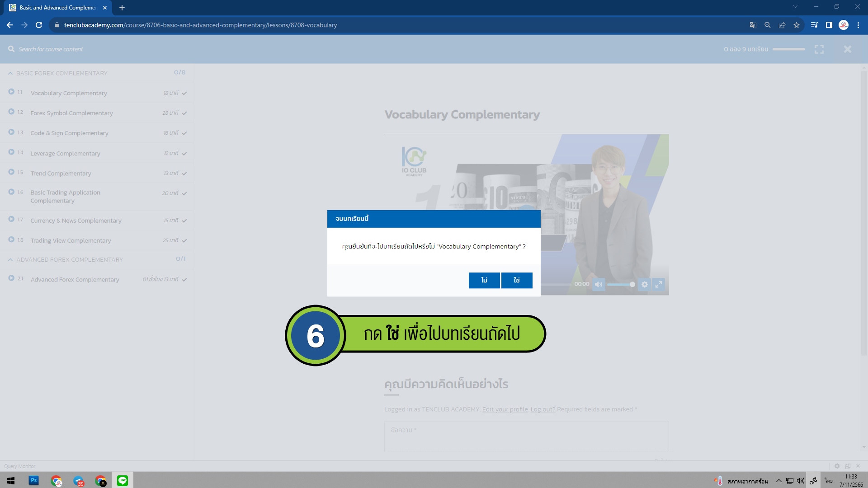Expand video to fullscreen
This screenshot has width=868, height=488.
click(x=659, y=284)
